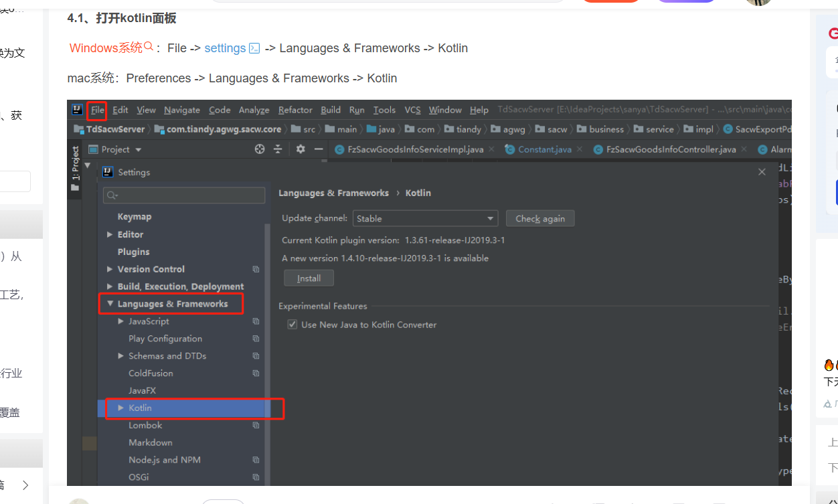Open the Navigate menu
Viewport: 838px width, 504px height.
[182, 110]
